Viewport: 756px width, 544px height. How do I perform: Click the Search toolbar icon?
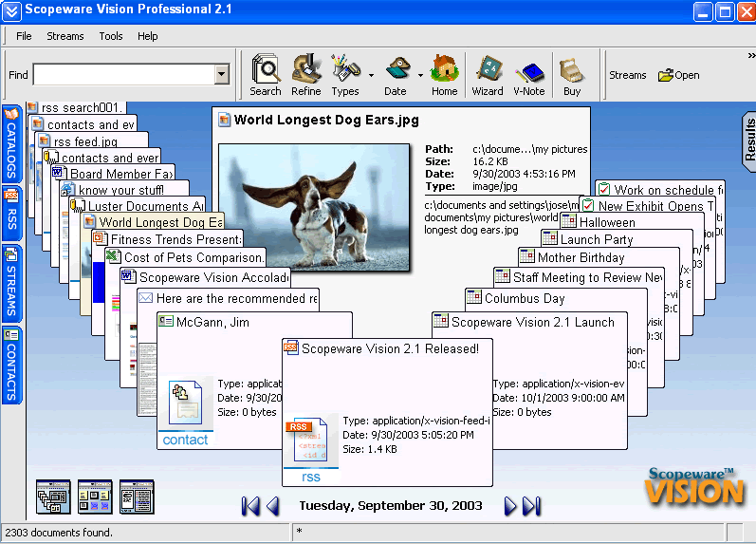tap(266, 68)
